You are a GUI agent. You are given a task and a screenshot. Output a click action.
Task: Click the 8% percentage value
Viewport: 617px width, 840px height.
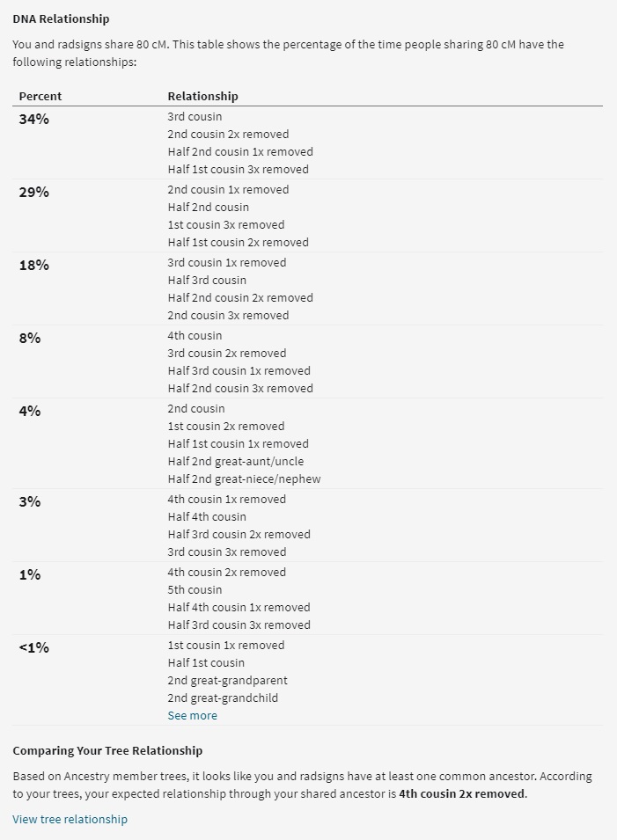[x=29, y=338]
